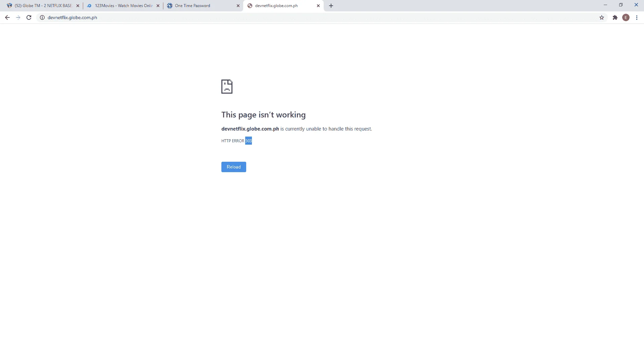Image resolution: width=644 pixels, height=349 pixels.
Task: Reload the page with the toolbar refresh icon
Action: coord(29,17)
